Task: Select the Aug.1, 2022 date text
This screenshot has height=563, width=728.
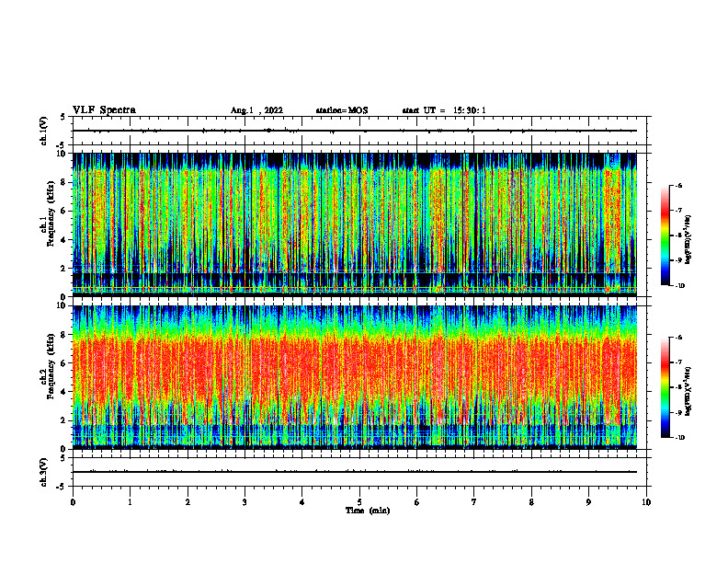Action: [x=256, y=110]
